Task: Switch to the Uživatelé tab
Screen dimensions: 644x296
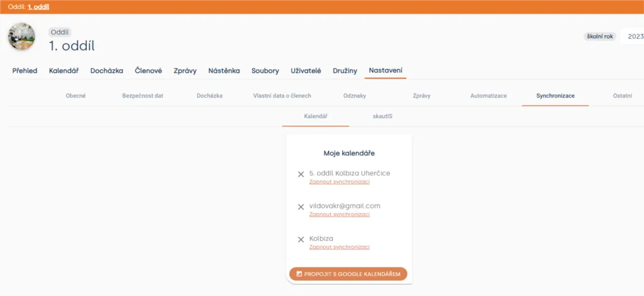Action: pos(306,70)
